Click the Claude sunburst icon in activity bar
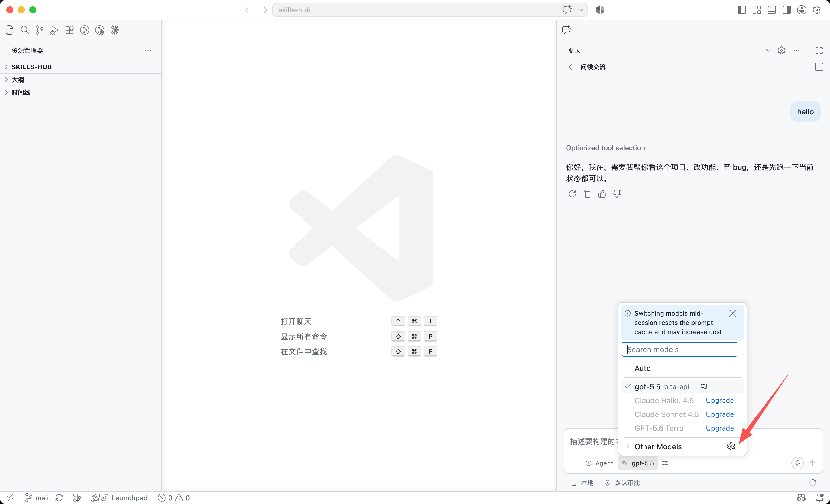This screenshot has height=504, width=830. 115,30
